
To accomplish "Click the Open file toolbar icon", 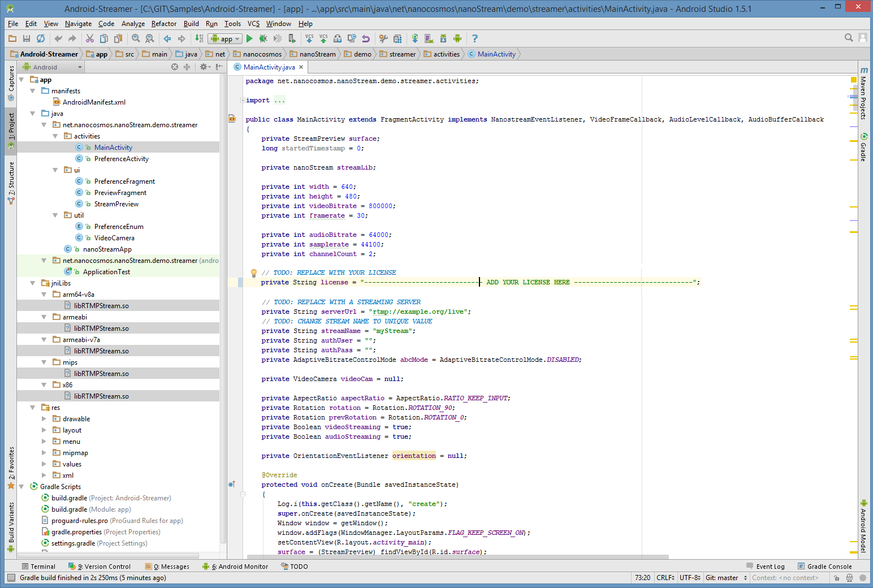I will 12,38.
